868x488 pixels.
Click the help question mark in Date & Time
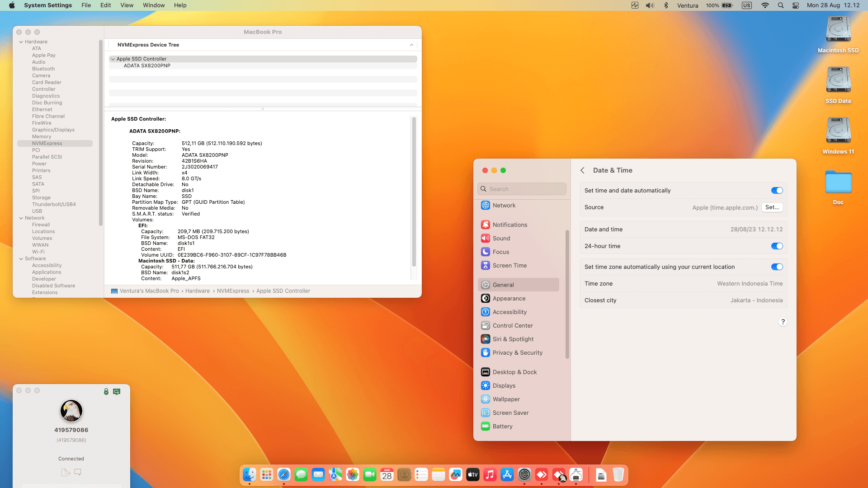click(x=783, y=322)
